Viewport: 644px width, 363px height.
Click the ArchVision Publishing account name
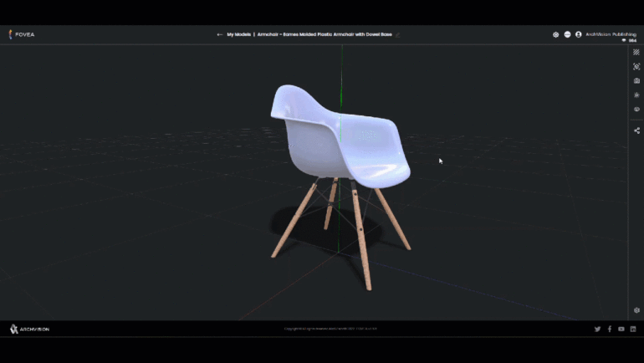click(611, 34)
